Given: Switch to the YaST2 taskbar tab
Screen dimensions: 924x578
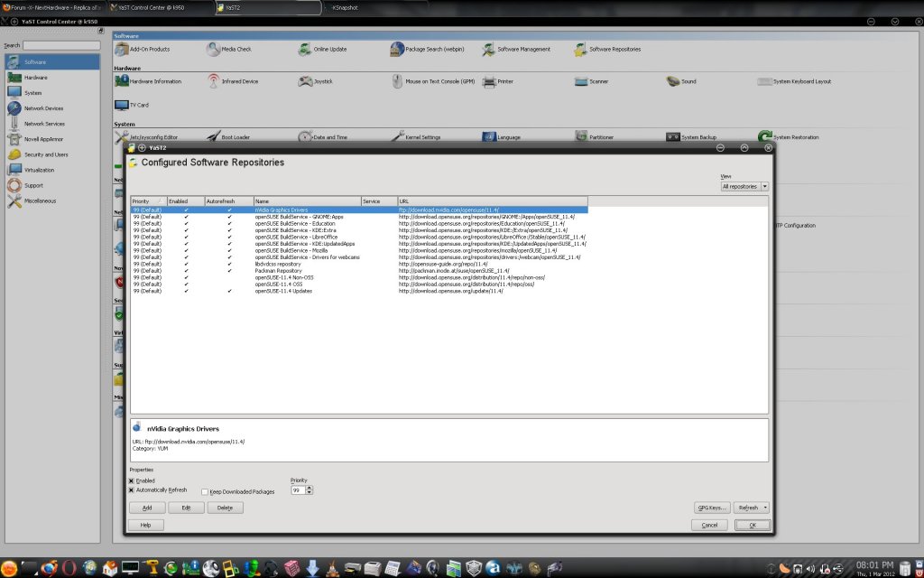Looking at the screenshot, I should [x=268, y=7].
